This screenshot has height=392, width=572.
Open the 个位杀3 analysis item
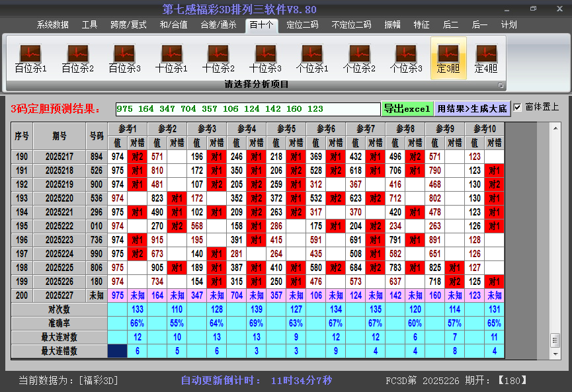(406, 58)
